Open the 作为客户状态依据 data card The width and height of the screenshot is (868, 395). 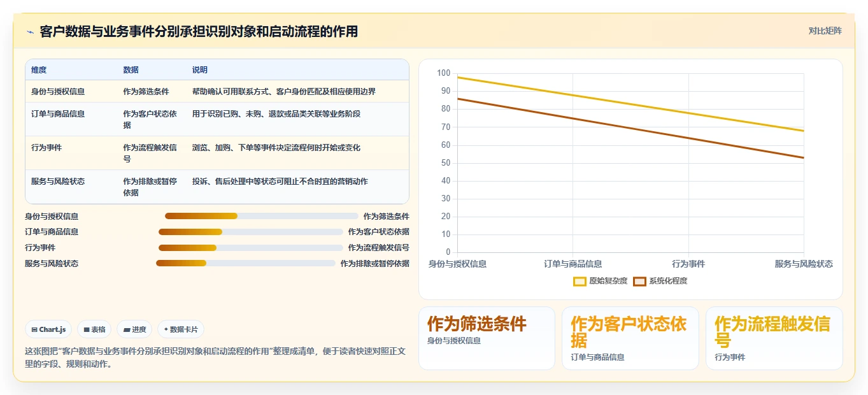(630, 338)
